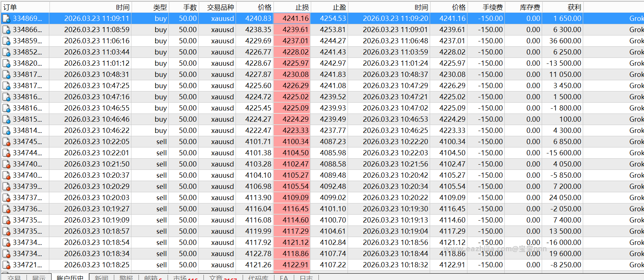This screenshot has height=280, width=644.
Task: Click the sell order icon of trade opened 10:18:25
Action: (x=6, y=265)
